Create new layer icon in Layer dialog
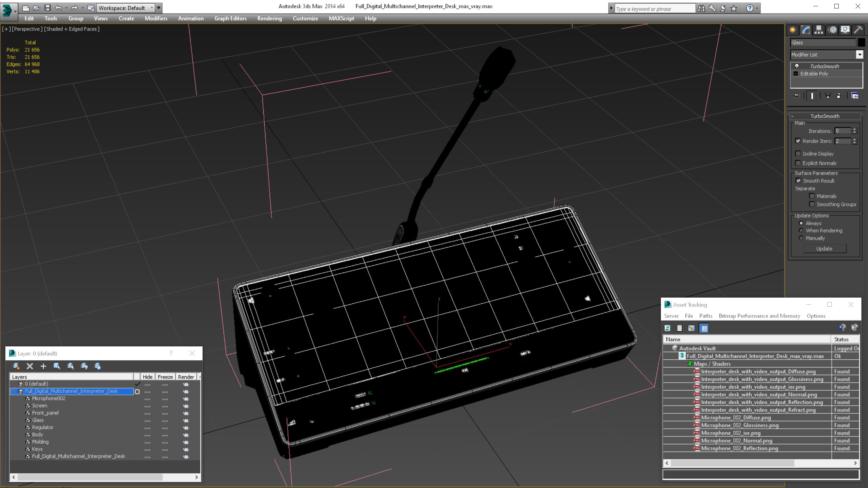The image size is (868, 488). pos(16,366)
